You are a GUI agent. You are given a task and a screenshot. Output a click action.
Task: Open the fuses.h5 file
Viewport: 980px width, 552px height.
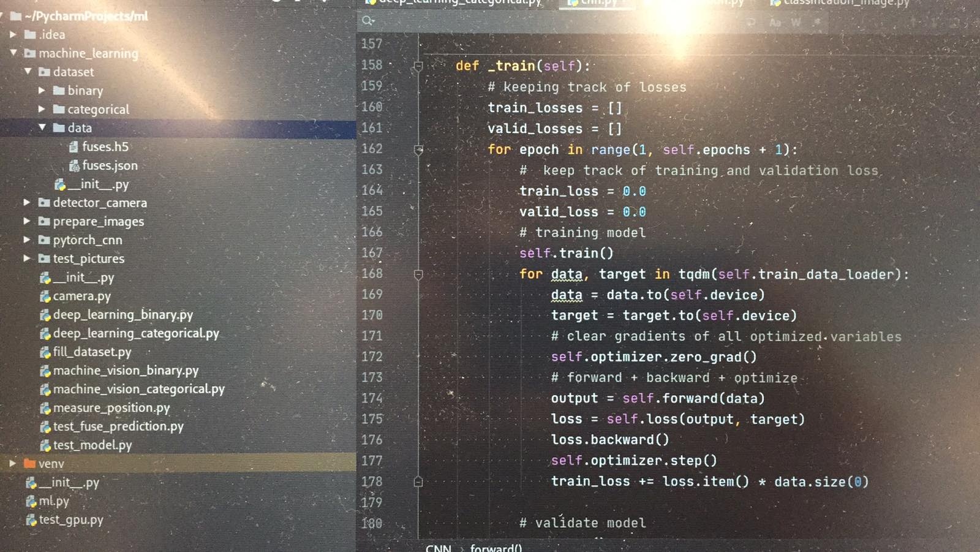105,147
